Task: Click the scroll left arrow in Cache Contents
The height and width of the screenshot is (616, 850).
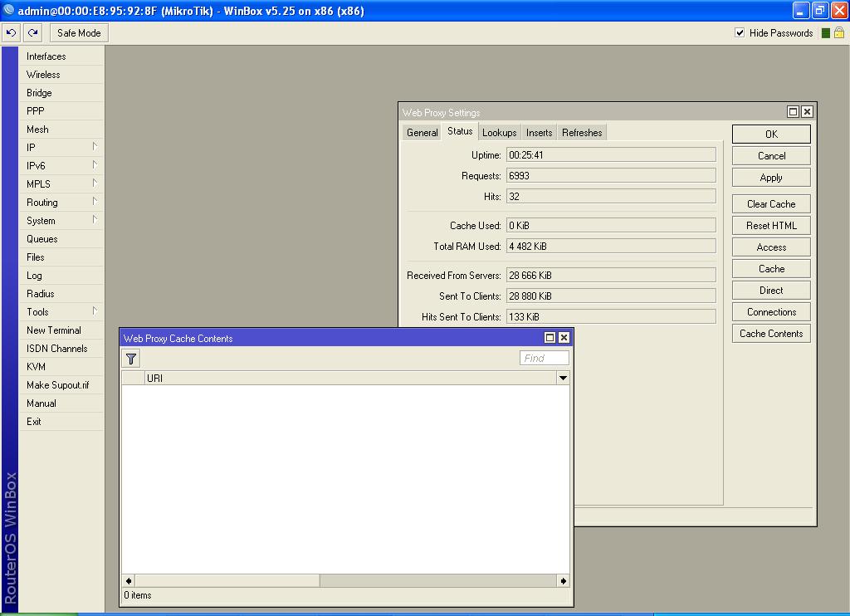Action: pos(129,581)
